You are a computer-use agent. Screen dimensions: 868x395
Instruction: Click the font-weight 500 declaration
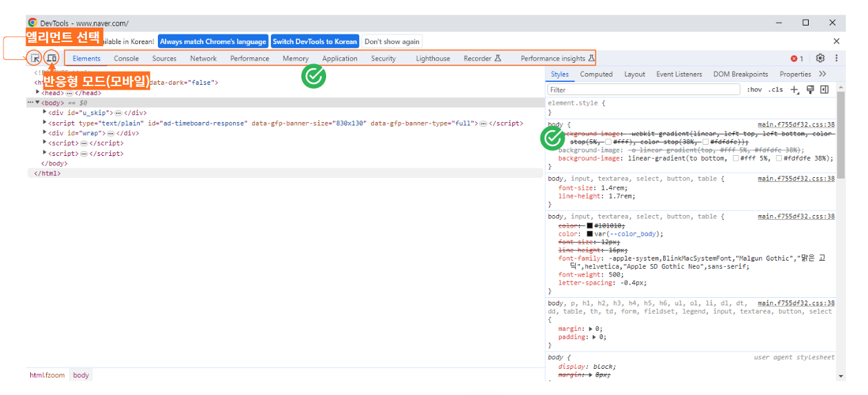tap(591, 274)
